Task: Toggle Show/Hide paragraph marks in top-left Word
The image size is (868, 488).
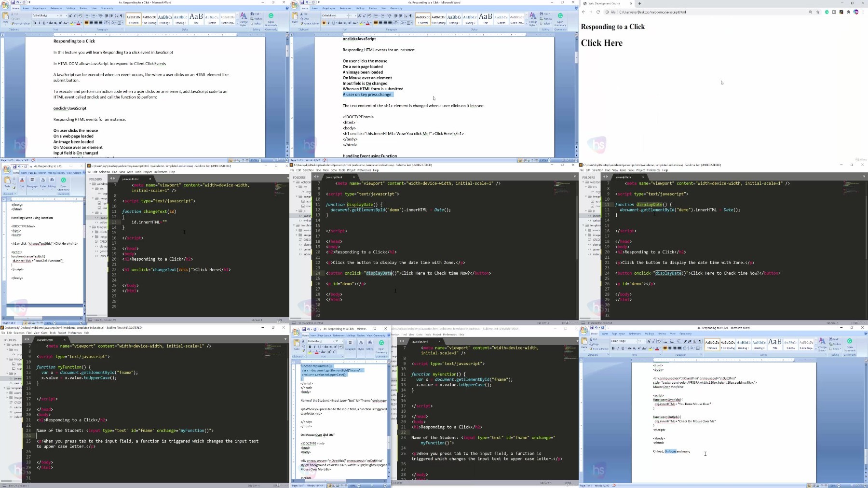Action: click(x=122, y=15)
